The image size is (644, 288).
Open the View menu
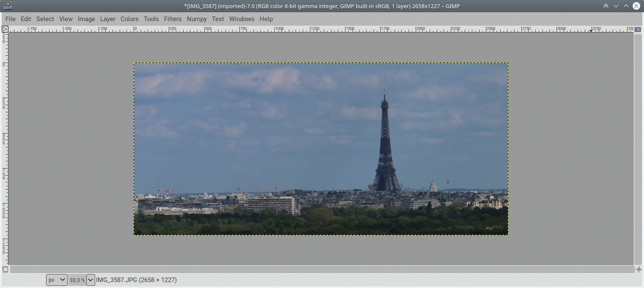[66, 19]
